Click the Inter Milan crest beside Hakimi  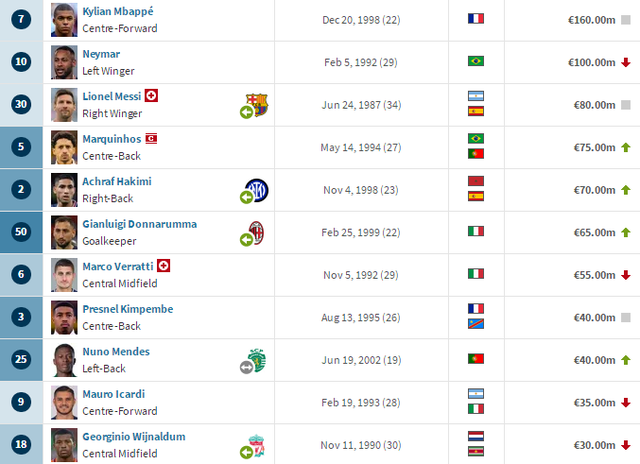[257, 190]
